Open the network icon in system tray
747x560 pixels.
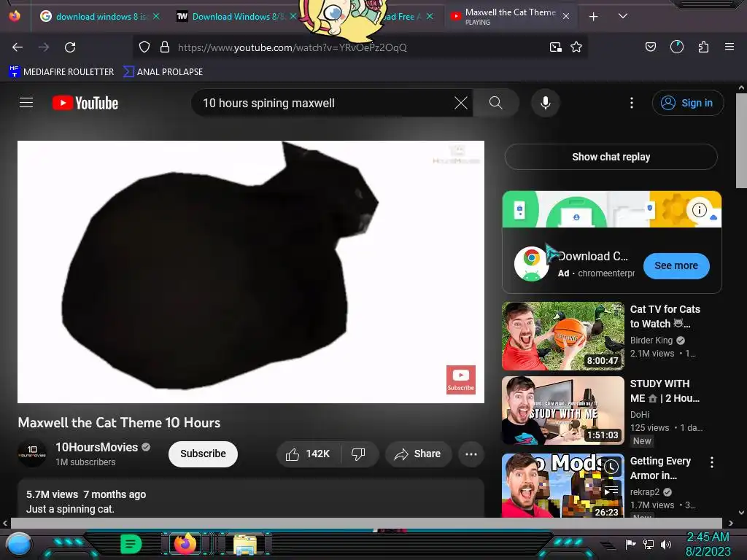tap(649, 544)
